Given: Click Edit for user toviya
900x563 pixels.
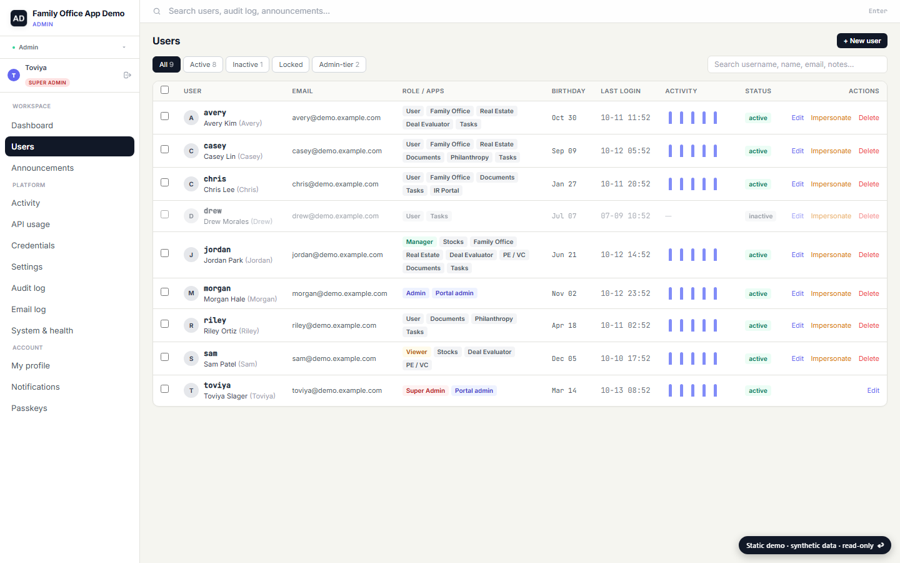Looking at the screenshot, I should (873, 391).
